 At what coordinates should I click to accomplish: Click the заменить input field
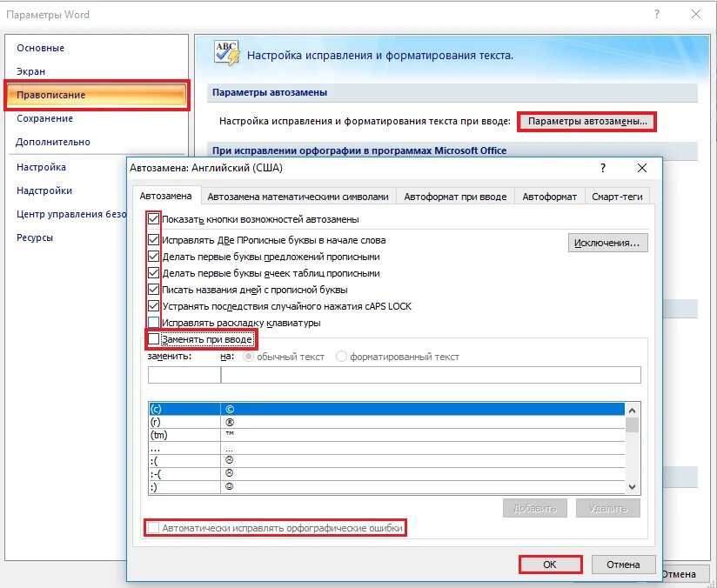coord(184,375)
